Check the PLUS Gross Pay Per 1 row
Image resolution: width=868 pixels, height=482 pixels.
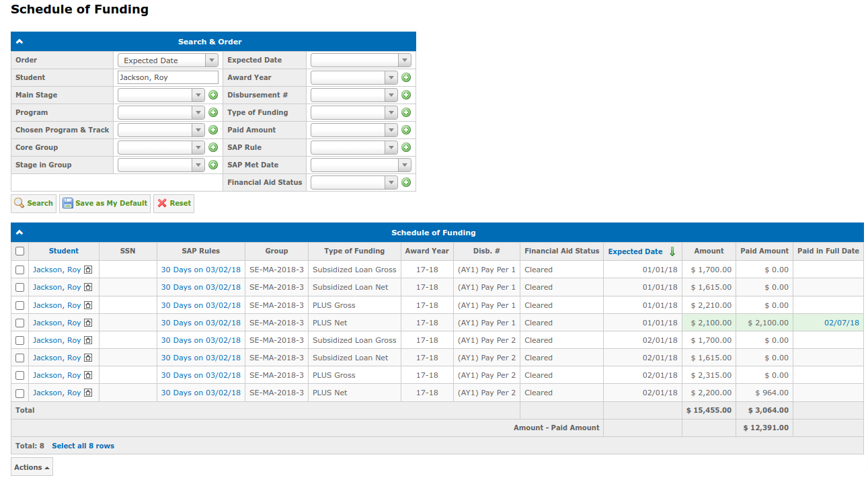coord(20,305)
